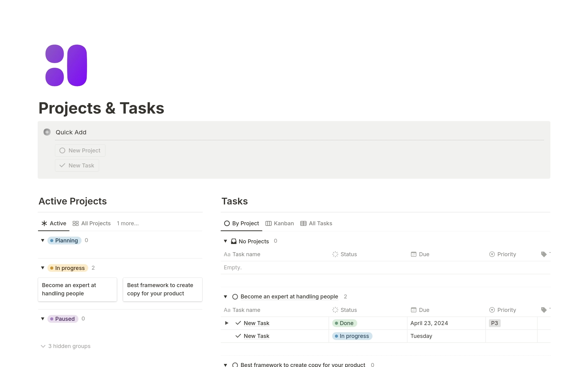
Task: Click Aa icon in No Projects Task name header
Action: coord(227,254)
